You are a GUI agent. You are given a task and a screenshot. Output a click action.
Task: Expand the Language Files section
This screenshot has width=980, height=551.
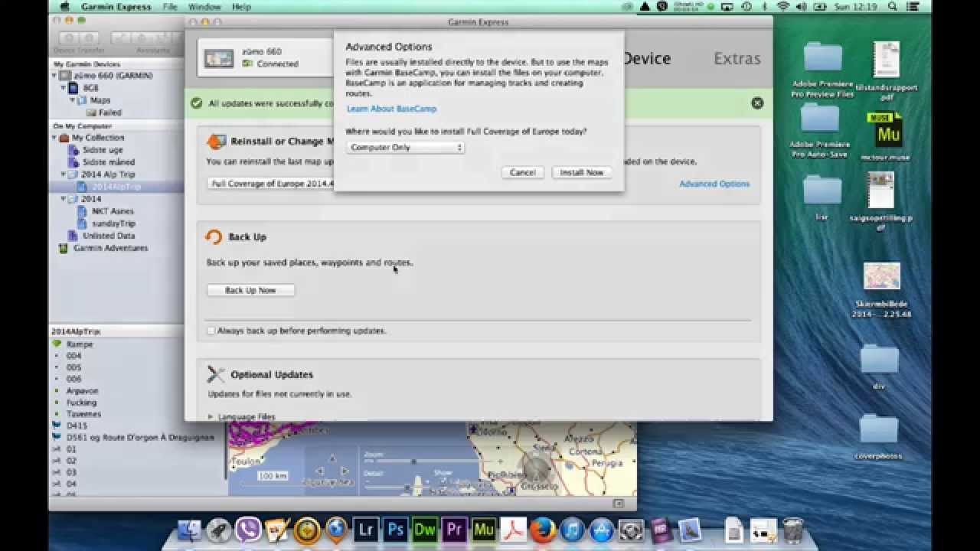point(211,417)
